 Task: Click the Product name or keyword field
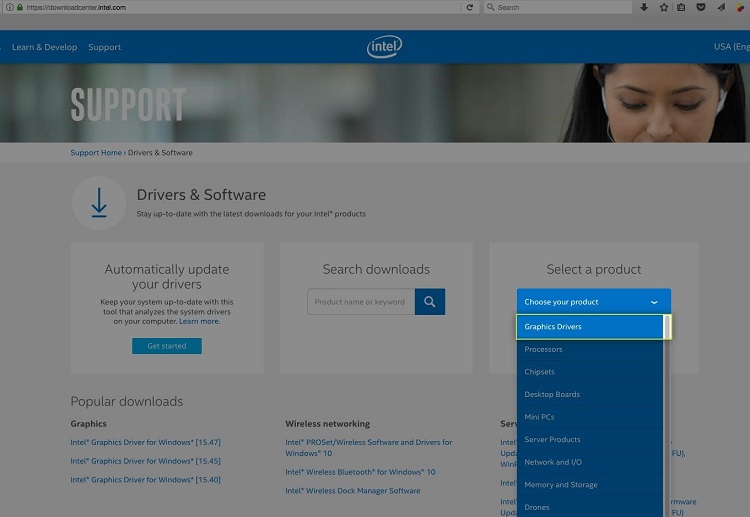pos(360,302)
